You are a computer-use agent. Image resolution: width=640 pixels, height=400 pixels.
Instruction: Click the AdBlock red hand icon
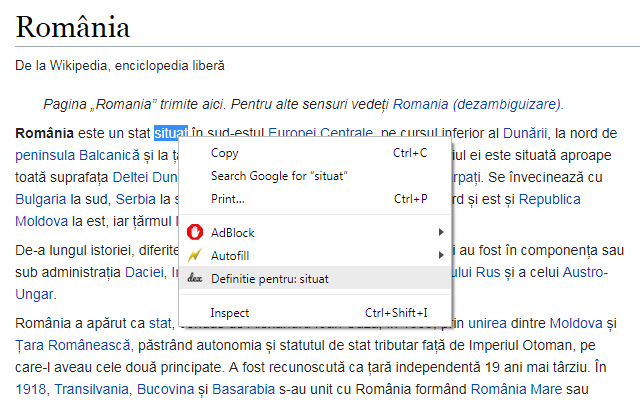[x=195, y=232]
